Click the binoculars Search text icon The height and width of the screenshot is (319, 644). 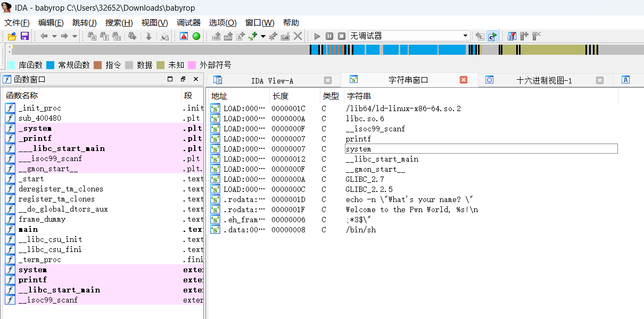(105, 36)
